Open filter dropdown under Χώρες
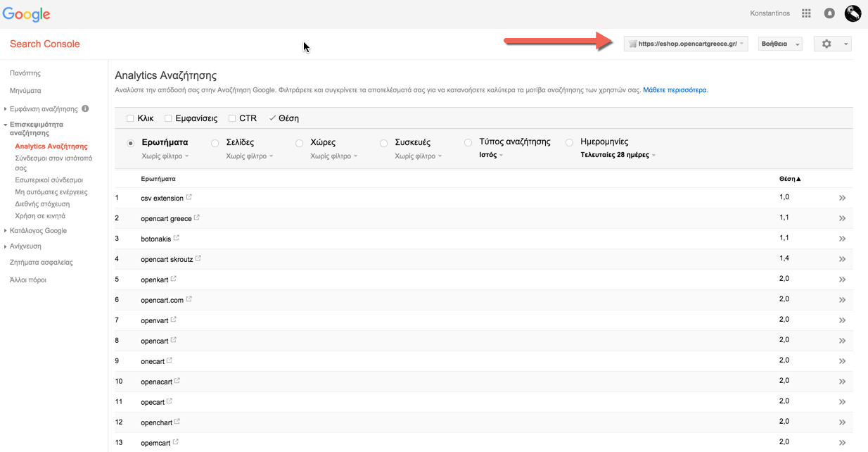 (334, 156)
